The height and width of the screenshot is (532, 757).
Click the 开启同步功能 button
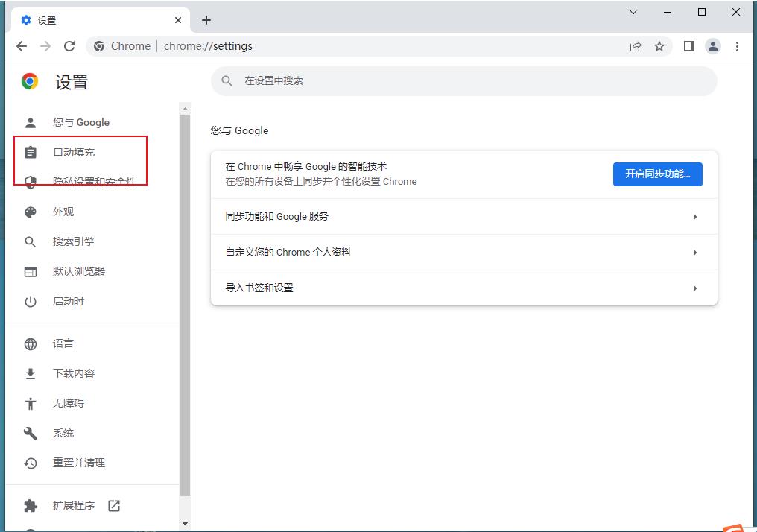(657, 174)
